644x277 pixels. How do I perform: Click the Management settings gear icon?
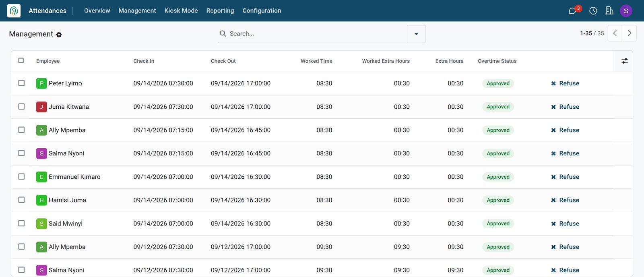[59, 35]
